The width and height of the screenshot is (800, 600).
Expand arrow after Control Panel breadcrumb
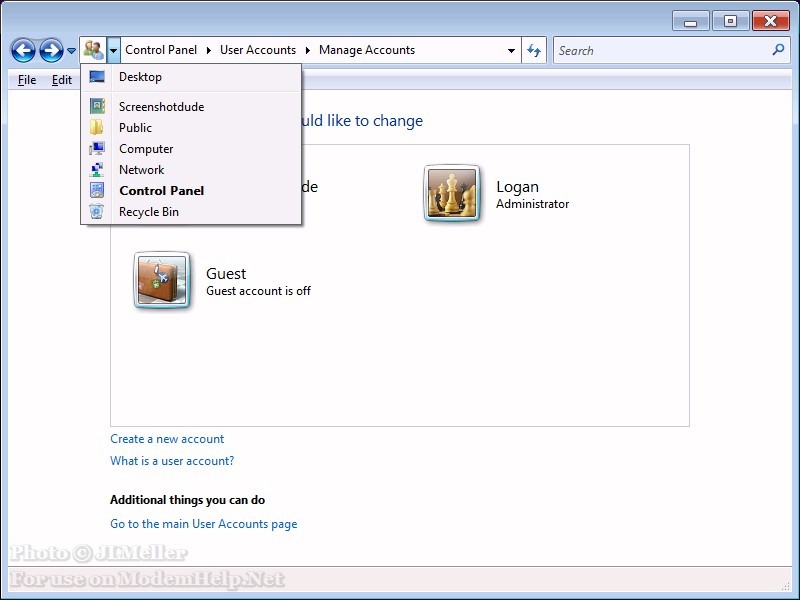[x=209, y=50]
